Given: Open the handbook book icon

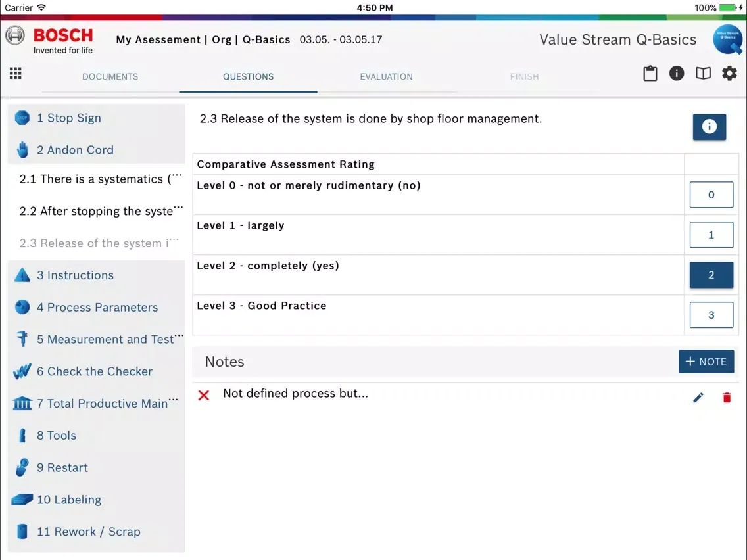Looking at the screenshot, I should [703, 73].
